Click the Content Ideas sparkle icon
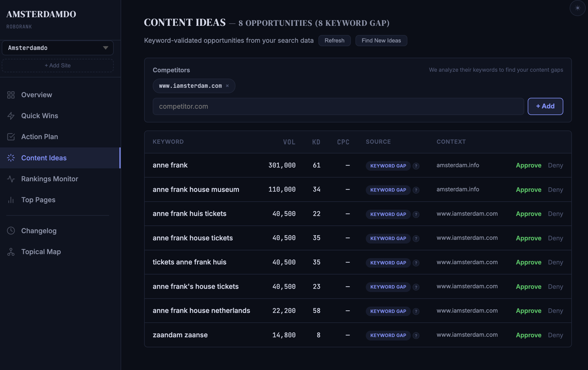This screenshot has height=370, width=588. coord(11,158)
